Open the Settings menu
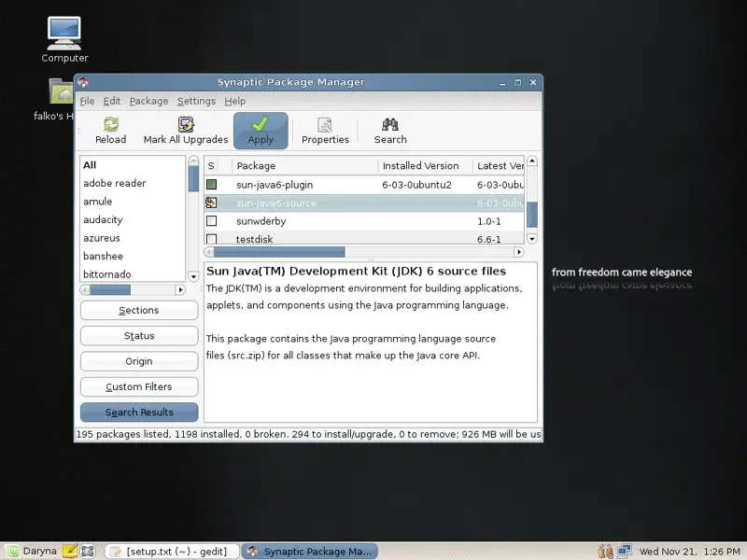This screenshot has height=560, width=747. [196, 101]
